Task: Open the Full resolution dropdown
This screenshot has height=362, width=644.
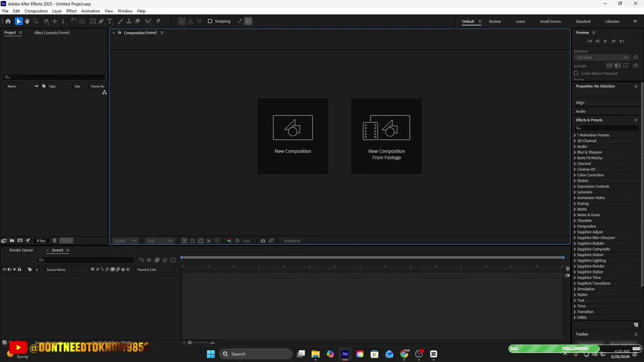Action: pos(159,241)
